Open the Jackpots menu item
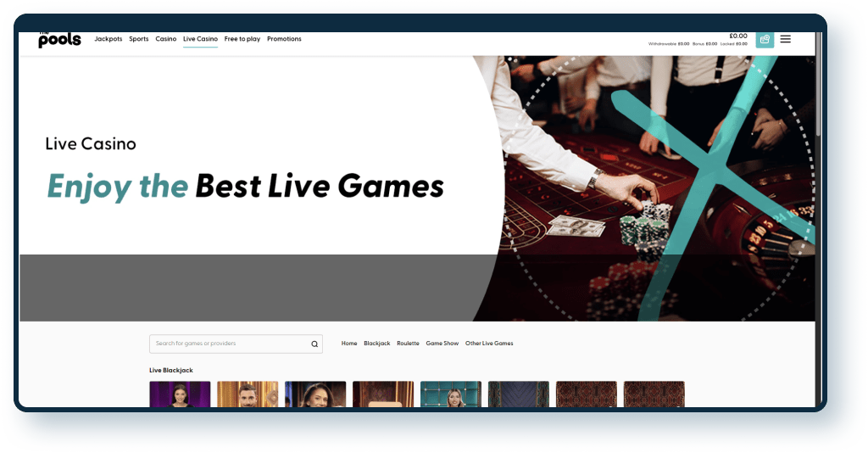The height and width of the screenshot is (453, 868). [x=108, y=39]
